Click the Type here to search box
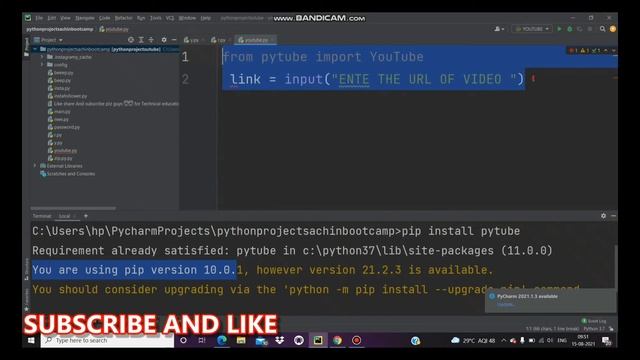 [107, 340]
